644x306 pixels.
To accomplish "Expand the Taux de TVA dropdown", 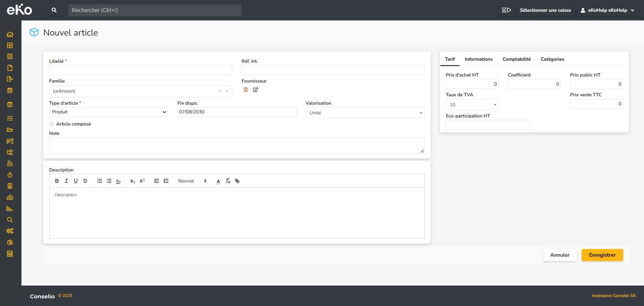I will tap(472, 105).
